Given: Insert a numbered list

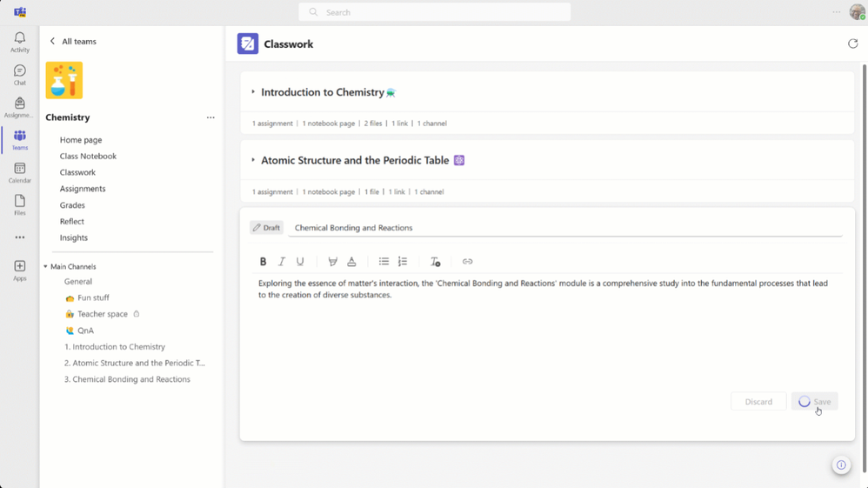Looking at the screenshot, I should click(x=403, y=262).
